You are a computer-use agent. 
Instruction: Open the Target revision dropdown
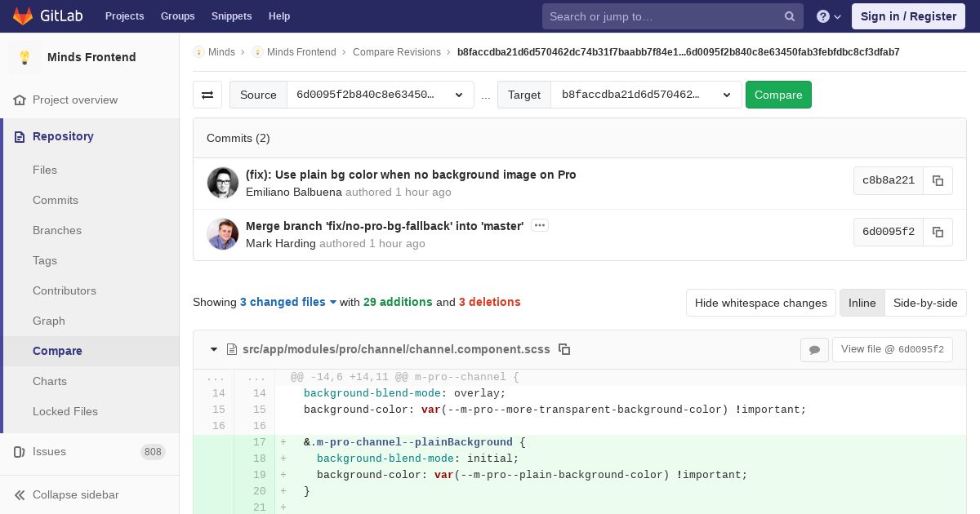click(646, 95)
